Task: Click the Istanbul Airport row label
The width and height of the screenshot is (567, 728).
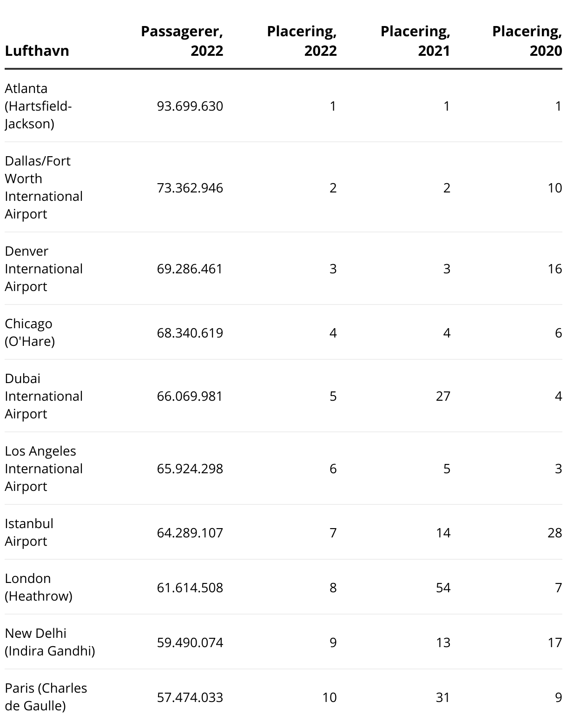Action: [29, 532]
